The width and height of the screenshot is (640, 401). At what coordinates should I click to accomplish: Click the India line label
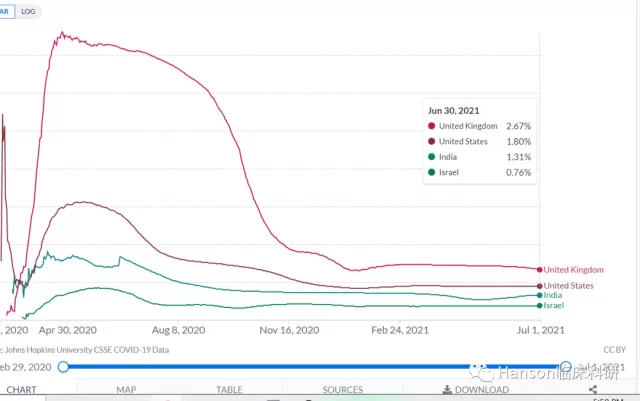[553, 295]
